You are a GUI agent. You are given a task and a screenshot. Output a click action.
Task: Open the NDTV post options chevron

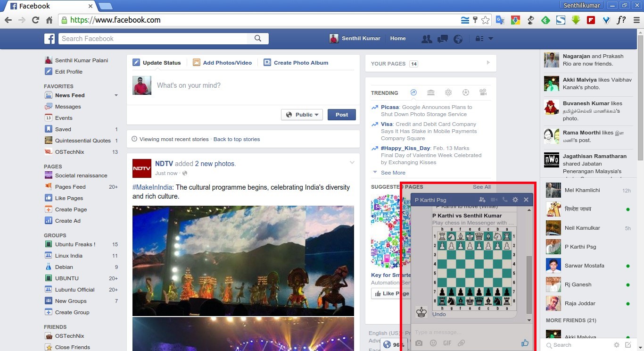pyautogui.click(x=352, y=163)
